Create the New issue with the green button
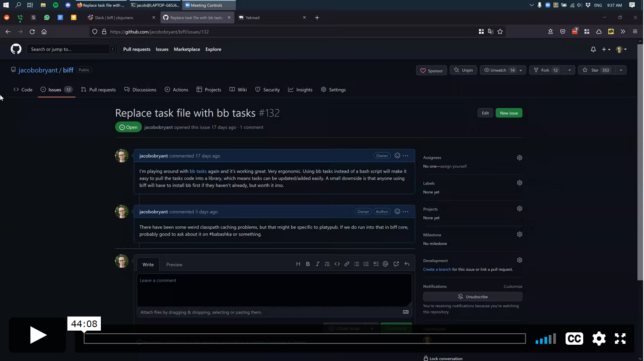Image resolution: width=644 pixels, height=361 pixels. [509, 113]
